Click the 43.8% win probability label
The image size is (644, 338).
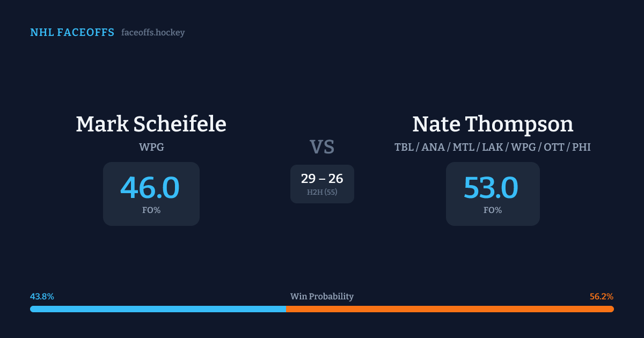[x=42, y=297]
